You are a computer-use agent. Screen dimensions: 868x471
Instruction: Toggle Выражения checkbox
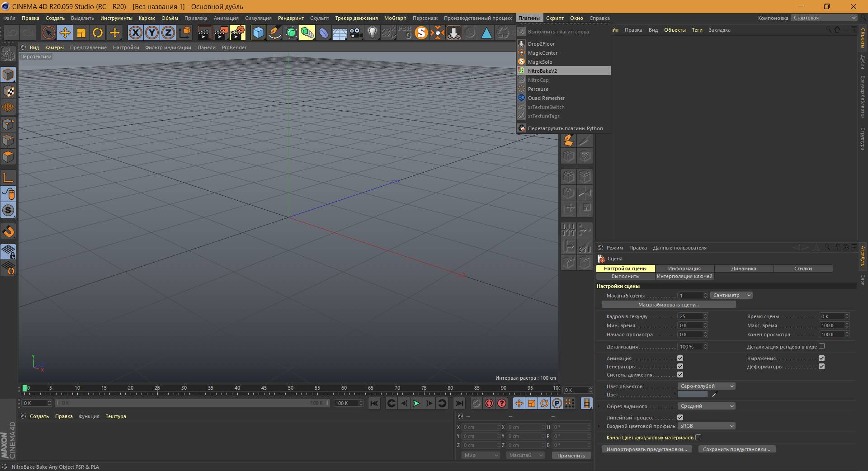pos(821,358)
